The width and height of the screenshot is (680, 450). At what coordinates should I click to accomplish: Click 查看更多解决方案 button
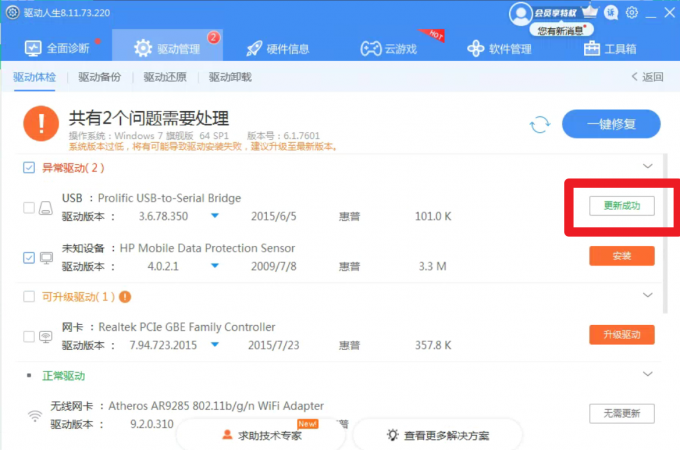438,435
